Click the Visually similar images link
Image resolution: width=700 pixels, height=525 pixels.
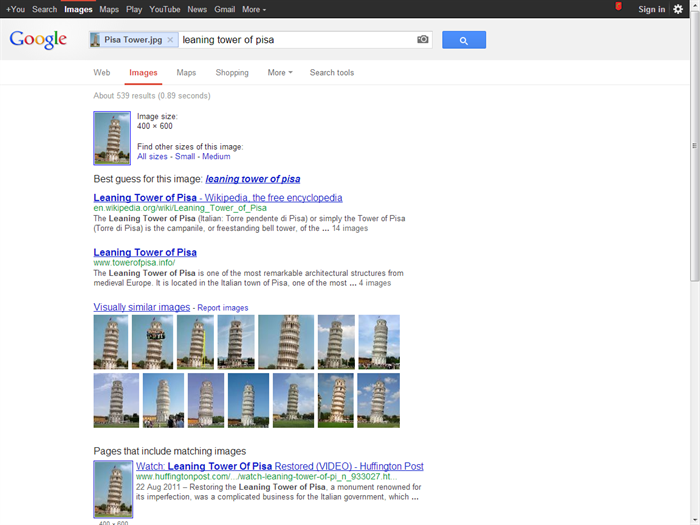[x=142, y=307]
